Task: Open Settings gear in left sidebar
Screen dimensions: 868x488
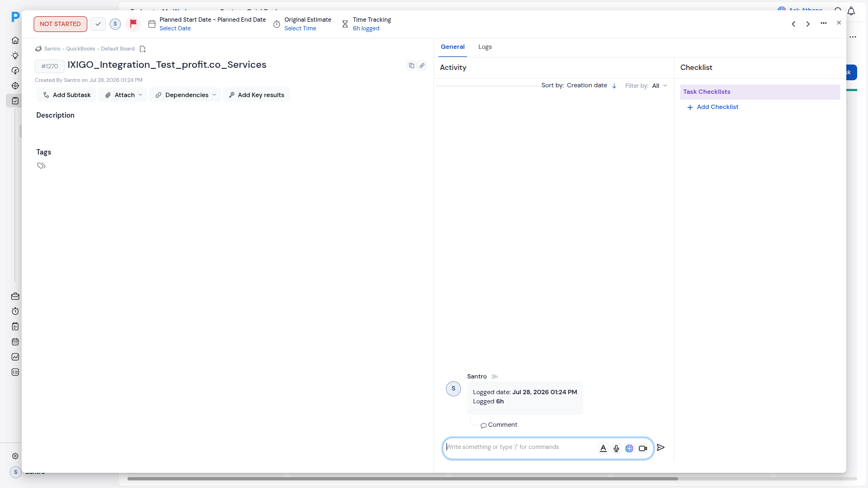Action: (x=15, y=456)
